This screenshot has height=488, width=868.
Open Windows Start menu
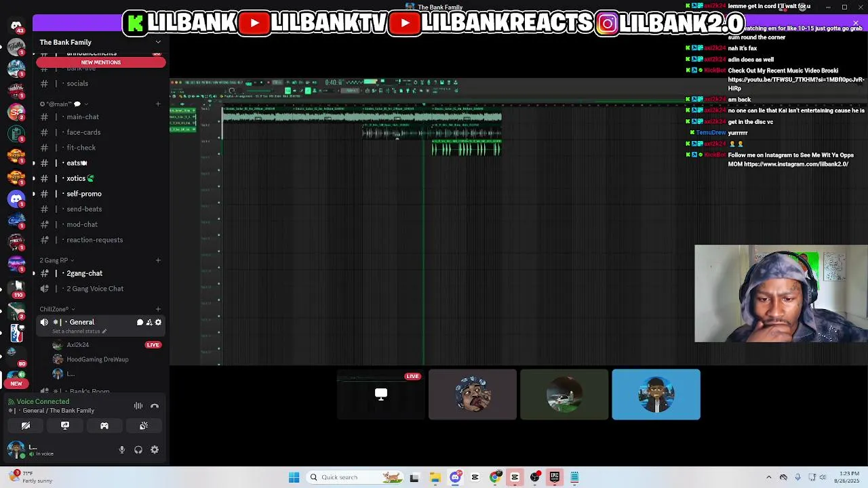pyautogui.click(x=294, y=477)
